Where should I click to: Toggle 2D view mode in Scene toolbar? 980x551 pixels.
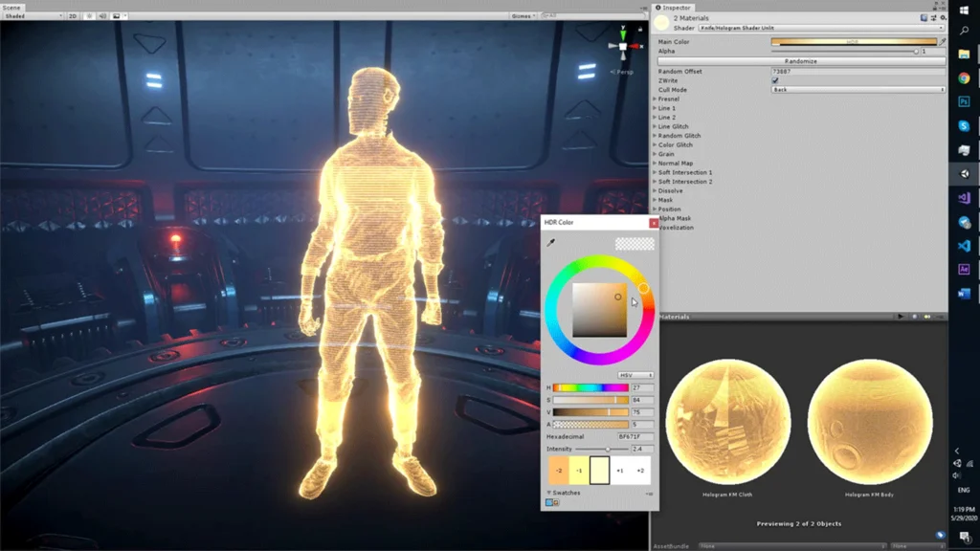click(73, 15)
